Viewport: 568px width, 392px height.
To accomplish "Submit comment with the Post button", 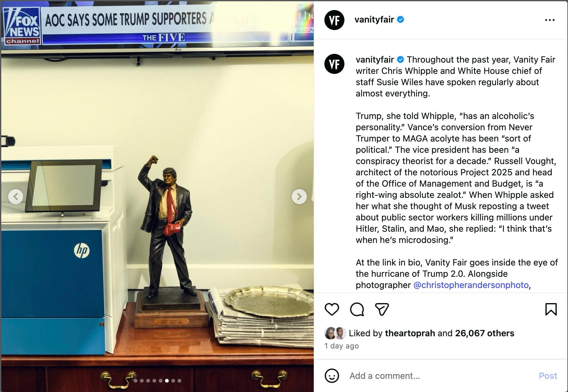I will tap(548, 376).
